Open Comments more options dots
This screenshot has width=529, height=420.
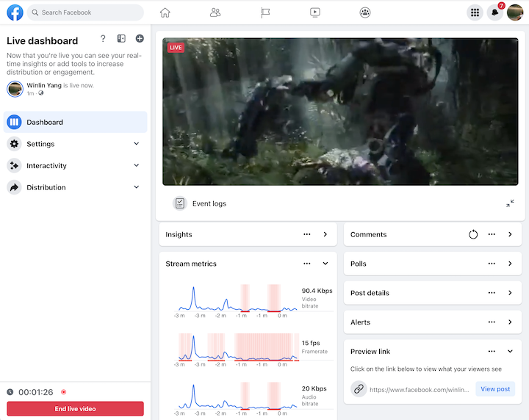coord(492,234)
